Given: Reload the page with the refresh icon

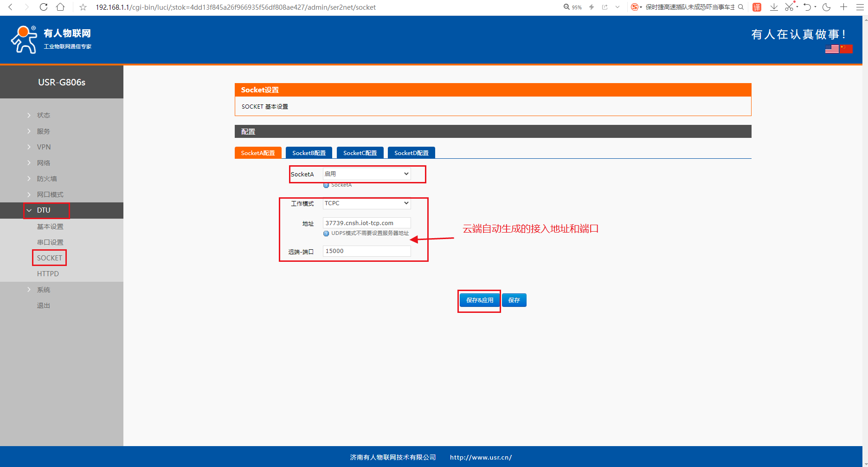Looking at the screenshot, I should pyautogui.click(x=43, y=7).
